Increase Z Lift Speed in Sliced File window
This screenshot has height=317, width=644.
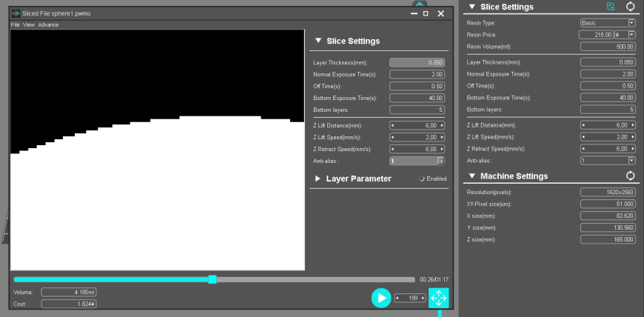(x=442, y=137)
